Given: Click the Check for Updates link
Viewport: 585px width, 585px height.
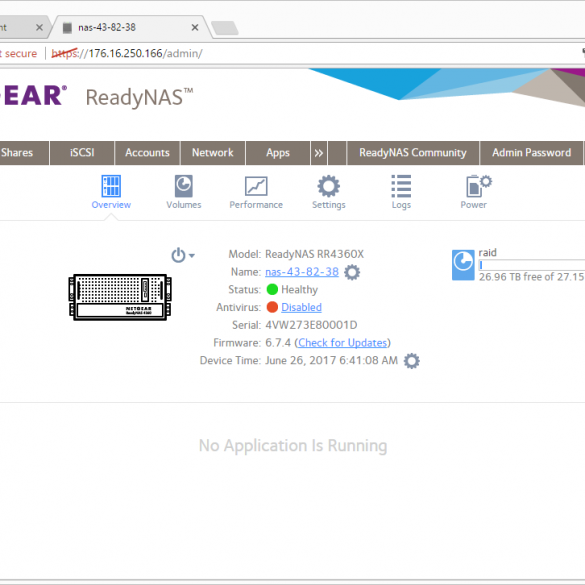Looking at the screenshot, I should [342, 342].
